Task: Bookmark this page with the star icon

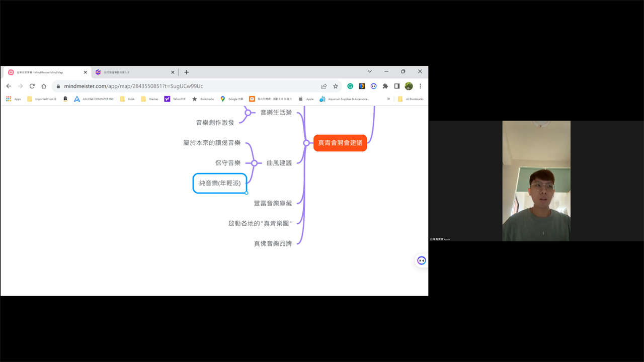Action: [x=336, y=86]
